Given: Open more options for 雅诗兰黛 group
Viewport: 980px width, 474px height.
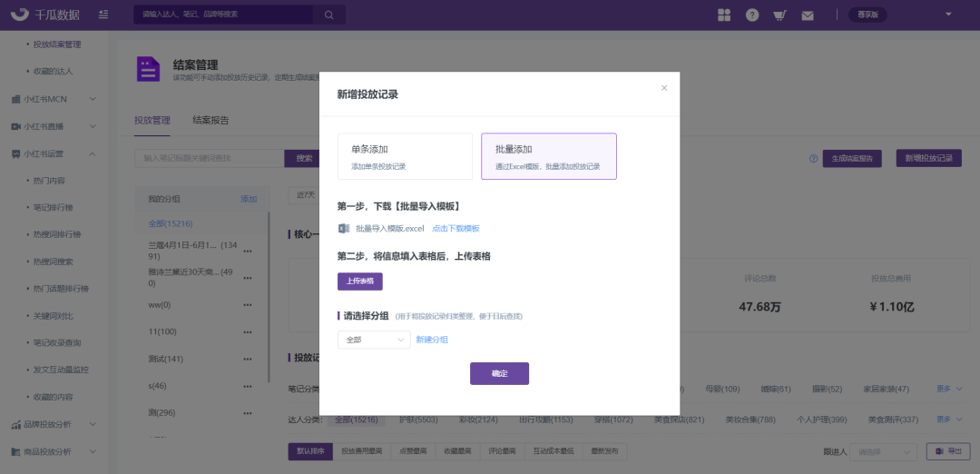Looking at the screenshot, I should tap(248, 278).
